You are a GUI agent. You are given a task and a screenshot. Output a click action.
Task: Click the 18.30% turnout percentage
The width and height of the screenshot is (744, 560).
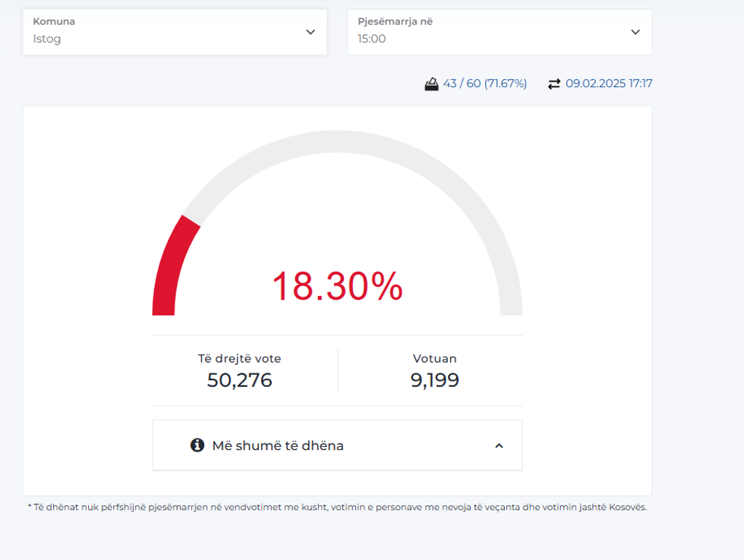(337, 287)
